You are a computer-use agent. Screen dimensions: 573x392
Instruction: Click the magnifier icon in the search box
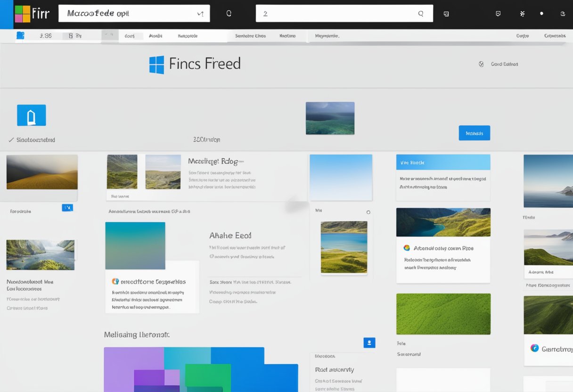tap(421, 14)
